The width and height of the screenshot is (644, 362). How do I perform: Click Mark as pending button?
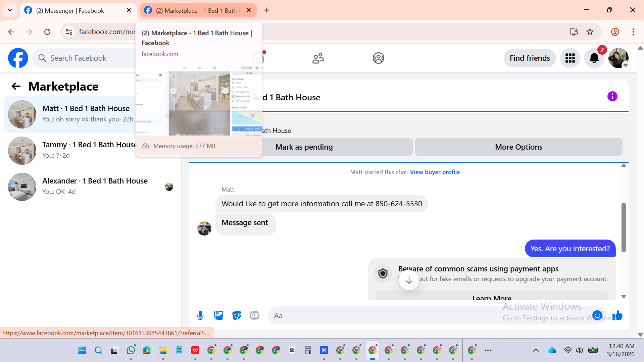coord(304,147)
